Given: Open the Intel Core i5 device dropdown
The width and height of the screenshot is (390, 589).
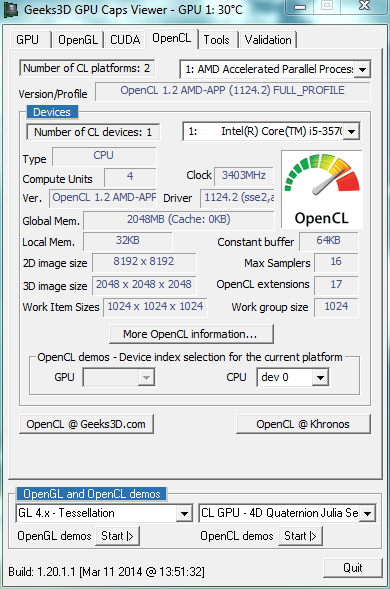Looking at the screenshot, I should tap(271, 131).
